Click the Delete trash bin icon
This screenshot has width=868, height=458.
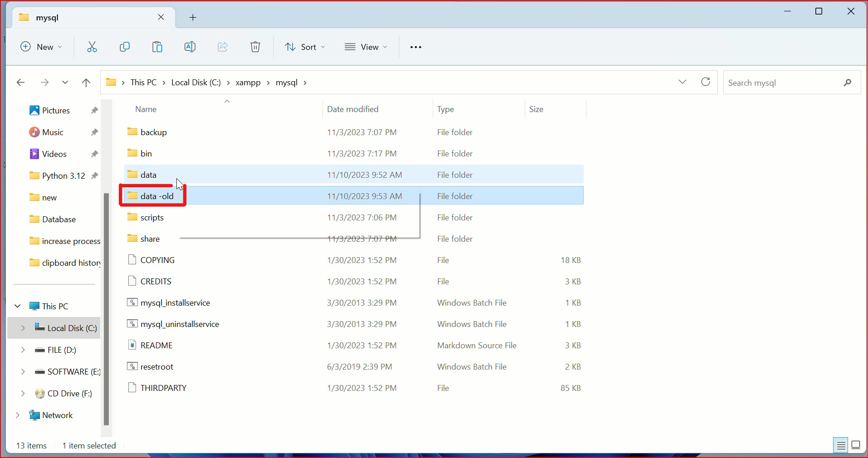point(255,47)
